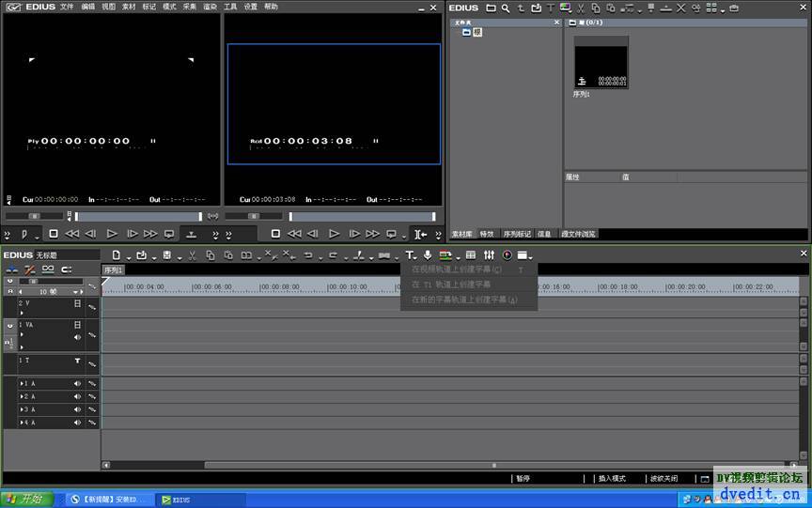
Task: Open the audio mixer icon
Action: (489, 255)
